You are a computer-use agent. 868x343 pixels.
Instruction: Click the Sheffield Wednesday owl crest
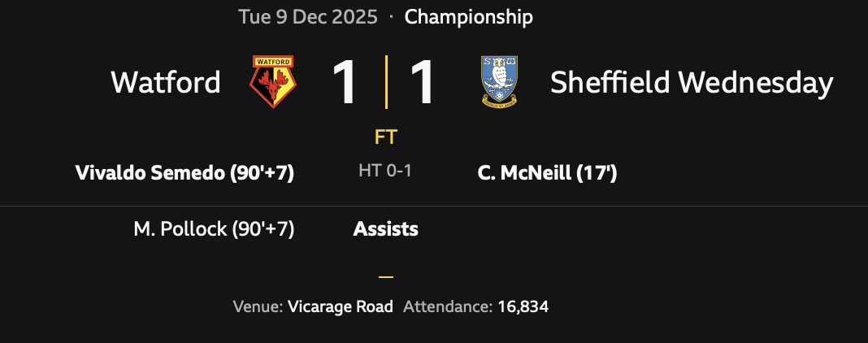click(499, 82)
